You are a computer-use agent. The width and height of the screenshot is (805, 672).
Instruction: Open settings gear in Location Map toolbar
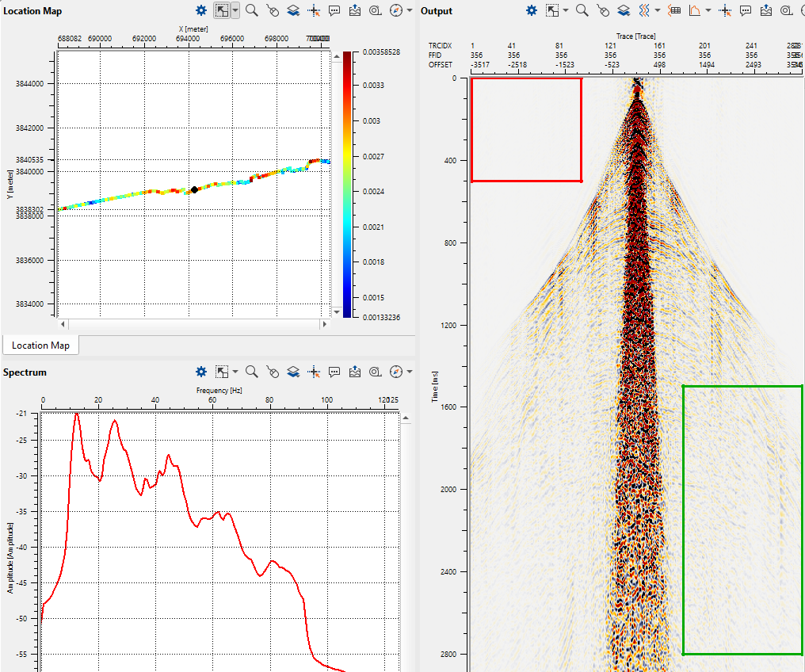click(x=201, y=10)
